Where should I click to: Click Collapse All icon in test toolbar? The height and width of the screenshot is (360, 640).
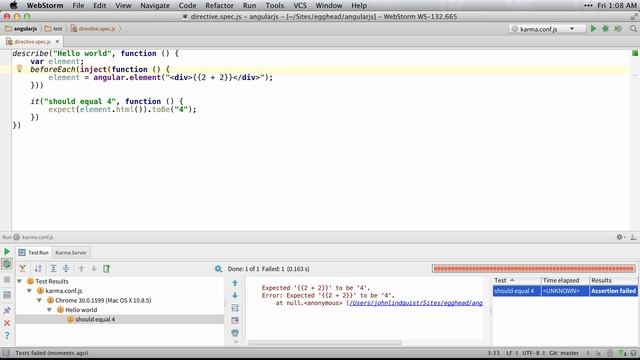click(66, 269)
